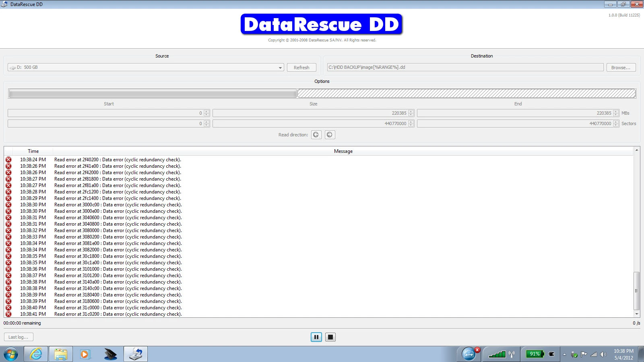The height and width of the screenshot is (362, 644).
Task: Click the log scrollbar thumb
Action: (636, 291)
